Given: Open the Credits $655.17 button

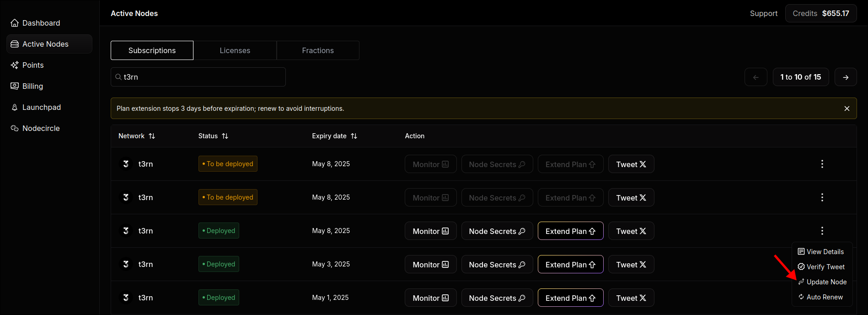Looking at the screenshot, I should coord(821,13).
